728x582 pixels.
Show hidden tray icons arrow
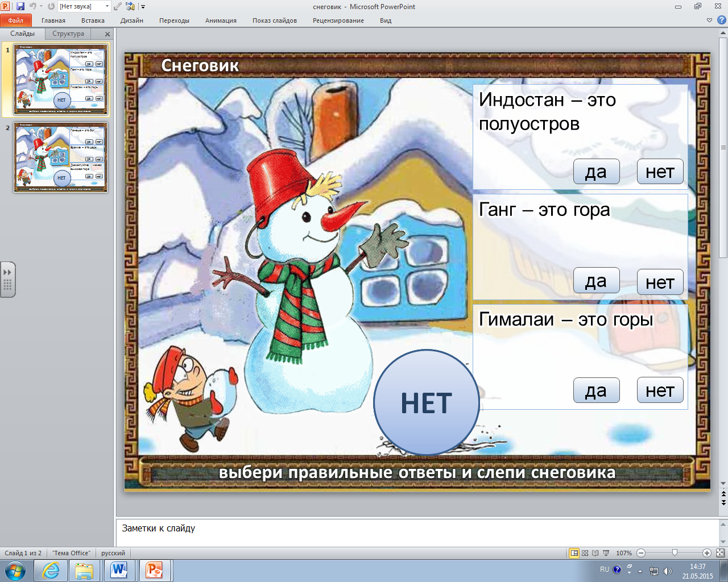[x=640, y=571]
